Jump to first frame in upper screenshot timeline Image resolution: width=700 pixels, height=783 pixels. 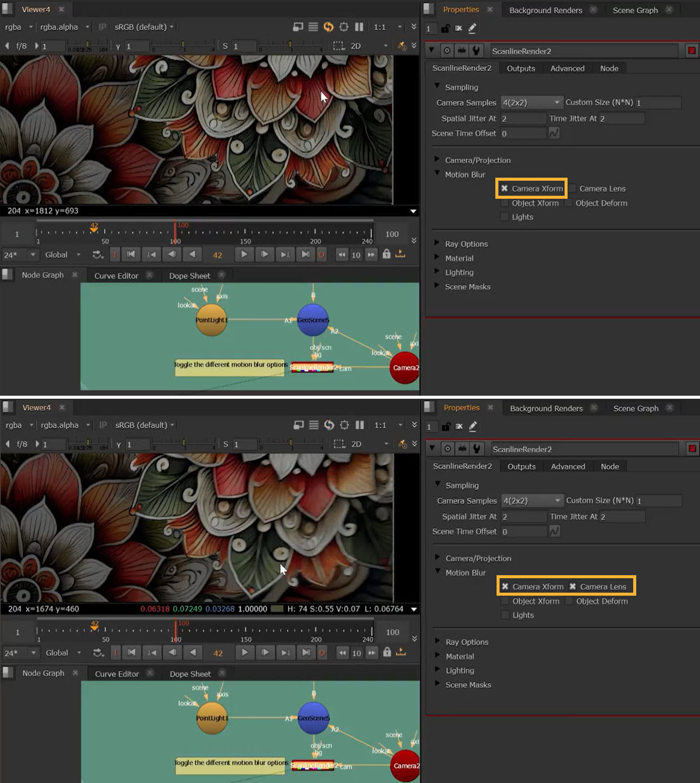tap(131, 254)
